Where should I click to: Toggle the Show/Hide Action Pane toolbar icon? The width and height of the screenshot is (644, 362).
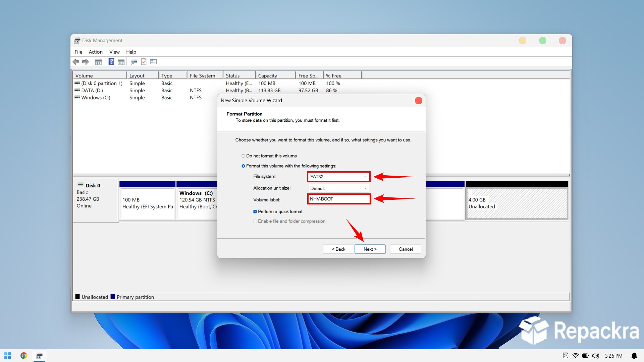coord(121,62)
